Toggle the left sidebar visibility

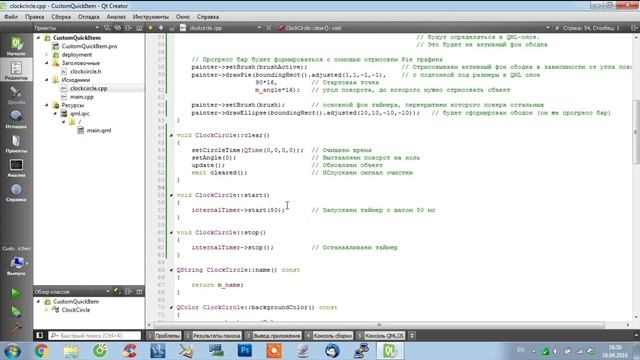point(40,336)
